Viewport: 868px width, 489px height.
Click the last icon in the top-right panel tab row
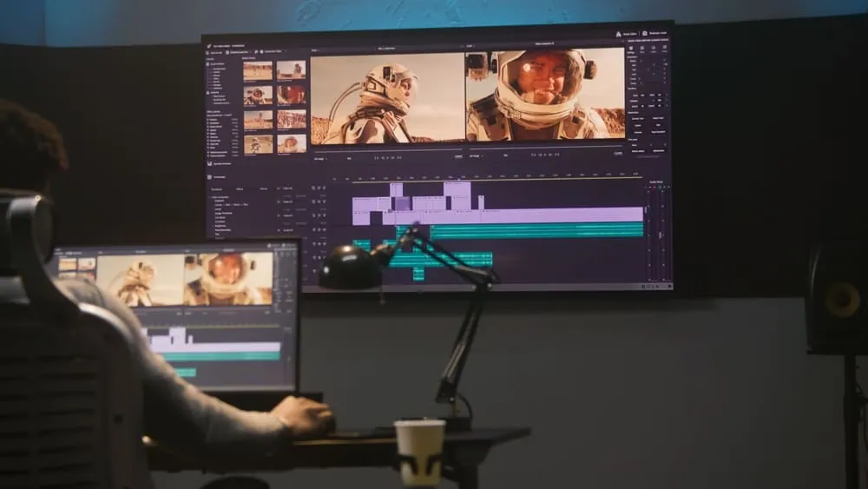click(665, 48)
